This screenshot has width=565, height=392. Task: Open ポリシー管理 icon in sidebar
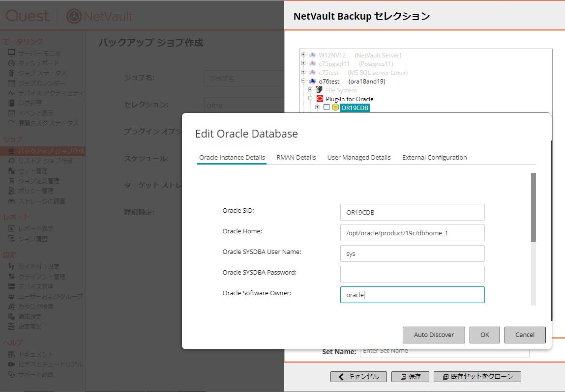11,191
